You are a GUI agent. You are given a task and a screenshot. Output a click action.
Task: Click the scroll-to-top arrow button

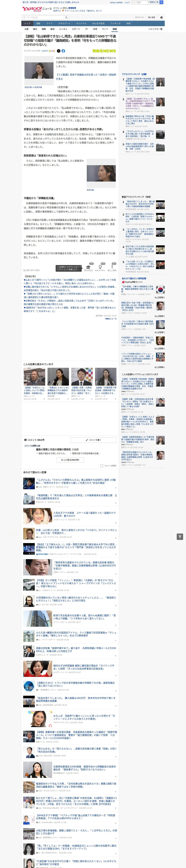click(180, 536)
